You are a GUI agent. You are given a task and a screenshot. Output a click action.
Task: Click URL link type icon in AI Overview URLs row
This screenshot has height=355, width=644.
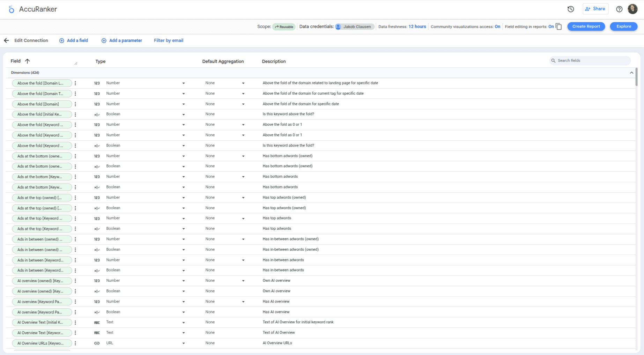pyautogui.click(x=97, y=343)
